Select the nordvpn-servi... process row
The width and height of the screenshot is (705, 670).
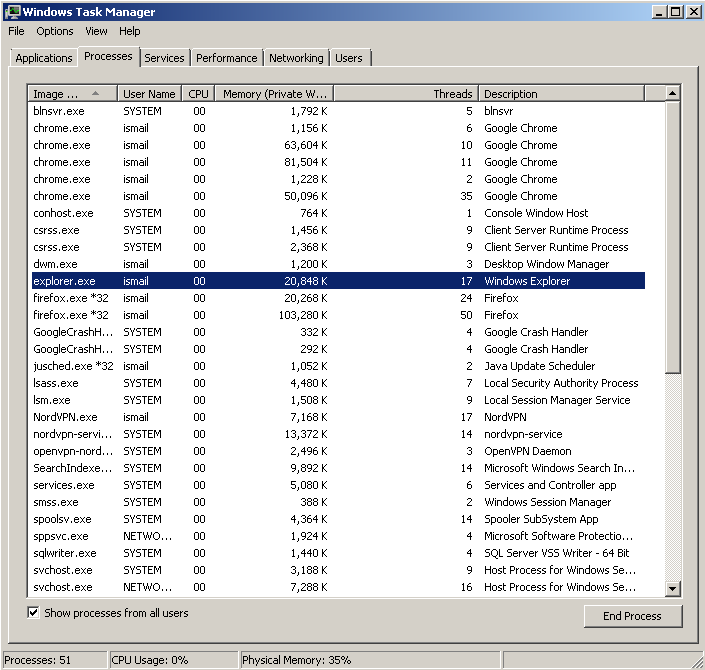click(338, 434)
